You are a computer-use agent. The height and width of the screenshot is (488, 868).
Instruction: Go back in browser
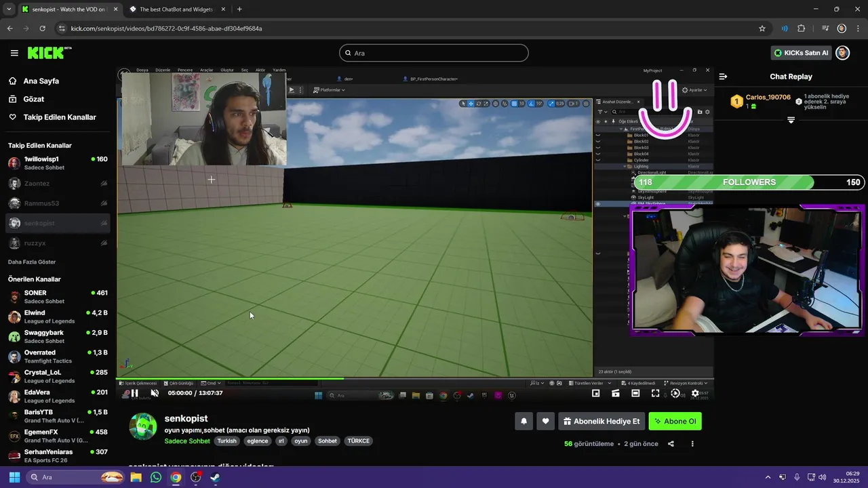pyautogui.click(x=9, y=28)
